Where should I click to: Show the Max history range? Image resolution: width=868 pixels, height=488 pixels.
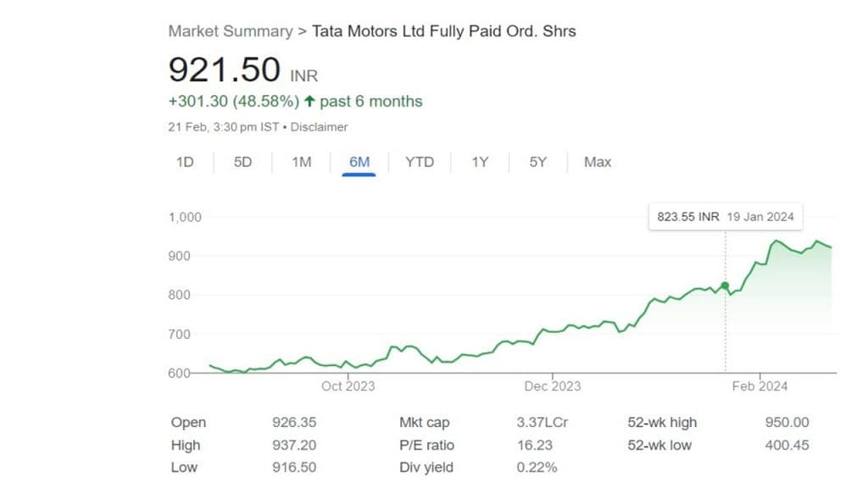[x=598, y=162]
